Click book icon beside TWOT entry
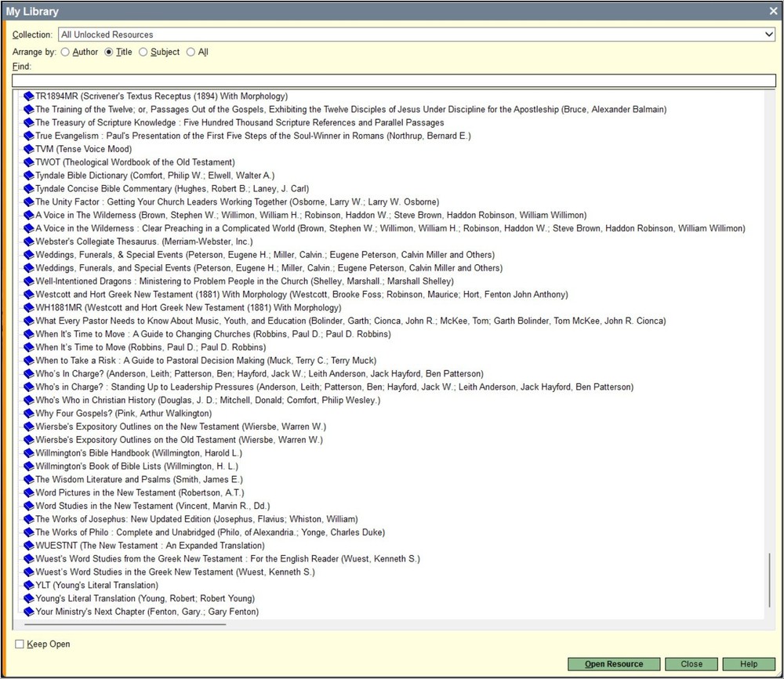 coord(29,162)
